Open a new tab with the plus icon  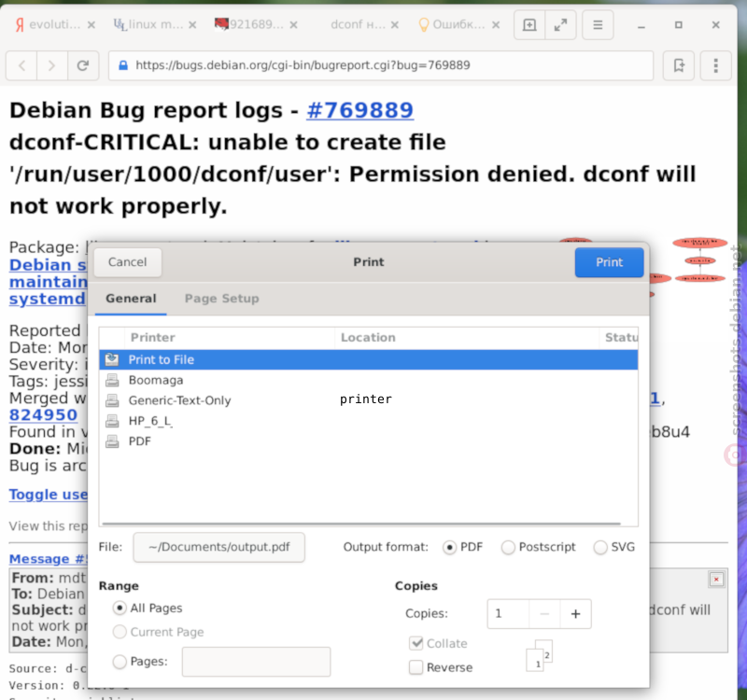tap(529, 25)
